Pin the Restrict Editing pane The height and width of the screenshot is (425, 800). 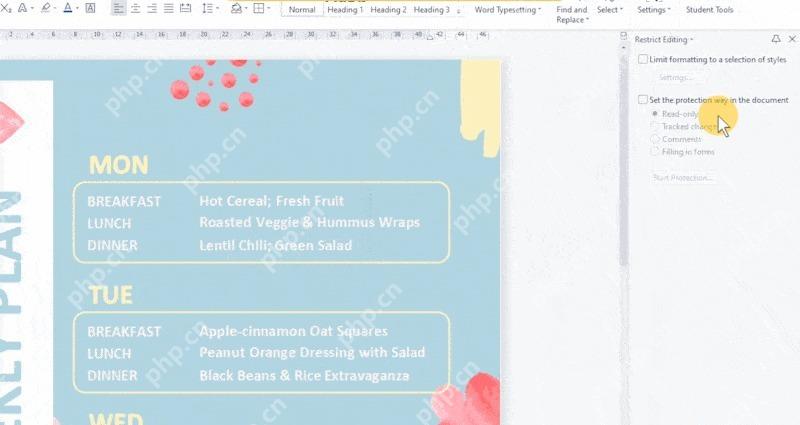click(776, 39)
